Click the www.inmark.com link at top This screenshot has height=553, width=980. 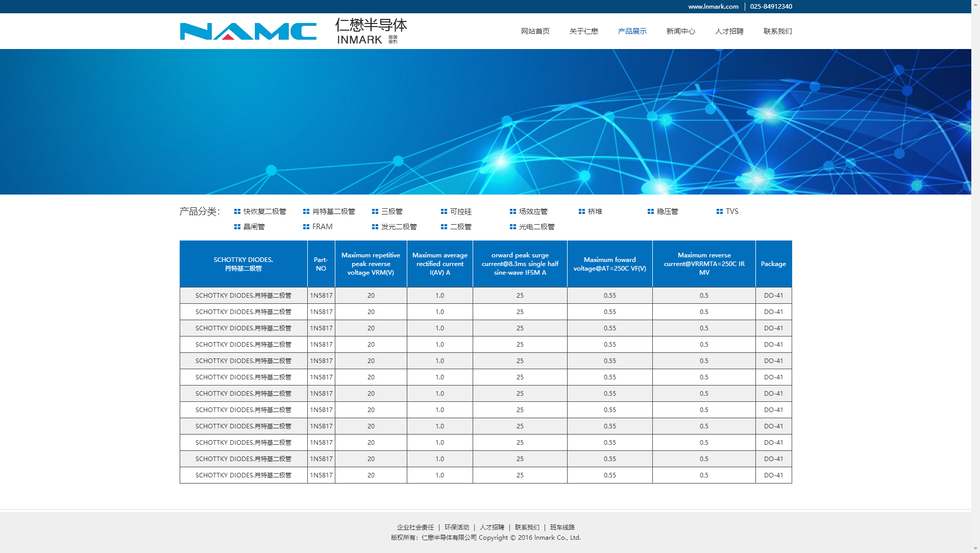point(713,7)
